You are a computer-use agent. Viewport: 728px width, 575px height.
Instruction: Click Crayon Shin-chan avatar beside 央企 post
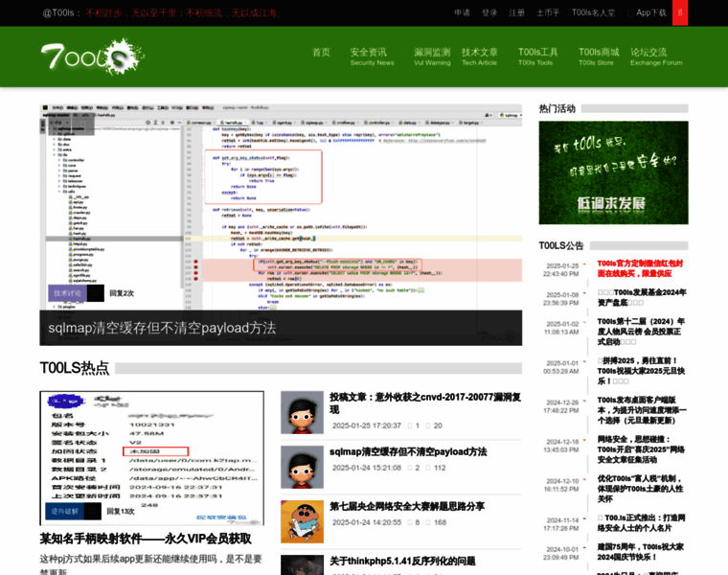click(302, 521)
